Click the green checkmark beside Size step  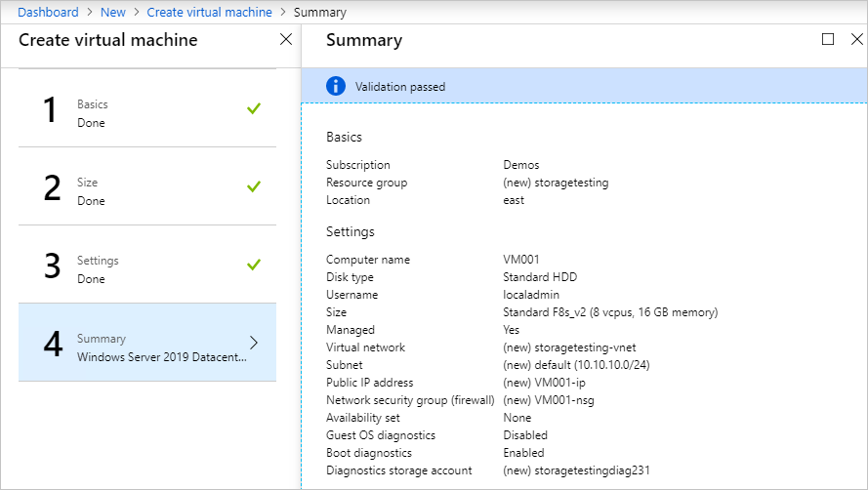pos(254,186)
